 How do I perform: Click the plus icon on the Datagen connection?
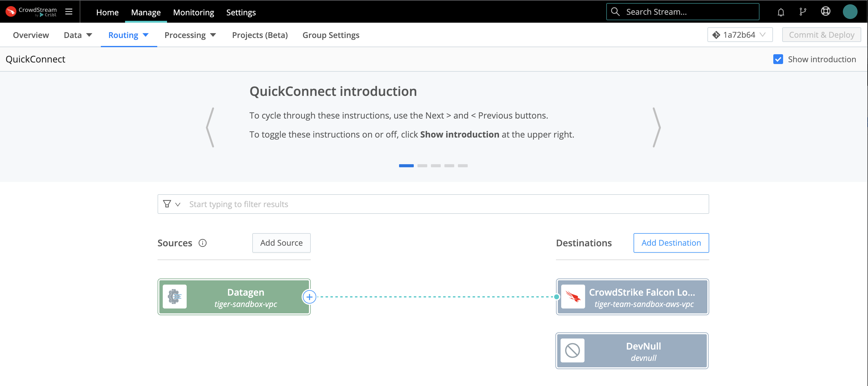(309, 297)
